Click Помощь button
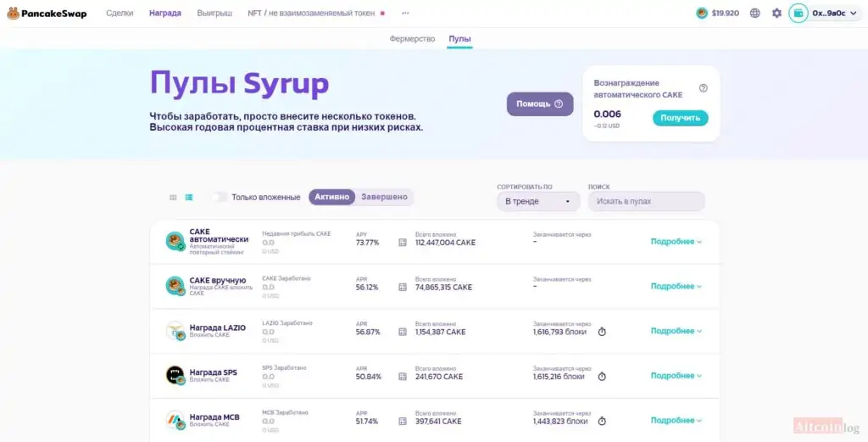868x442 pixels. pyautogui.click(x=540, y=104)
